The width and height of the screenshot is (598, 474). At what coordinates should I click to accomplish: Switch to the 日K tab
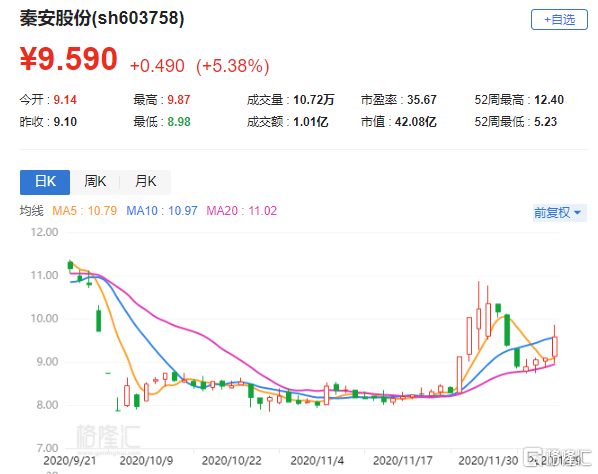[45, 182]
